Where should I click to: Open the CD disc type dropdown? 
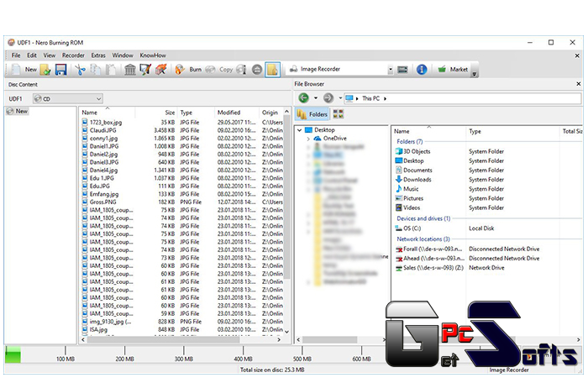pos(68,98)
